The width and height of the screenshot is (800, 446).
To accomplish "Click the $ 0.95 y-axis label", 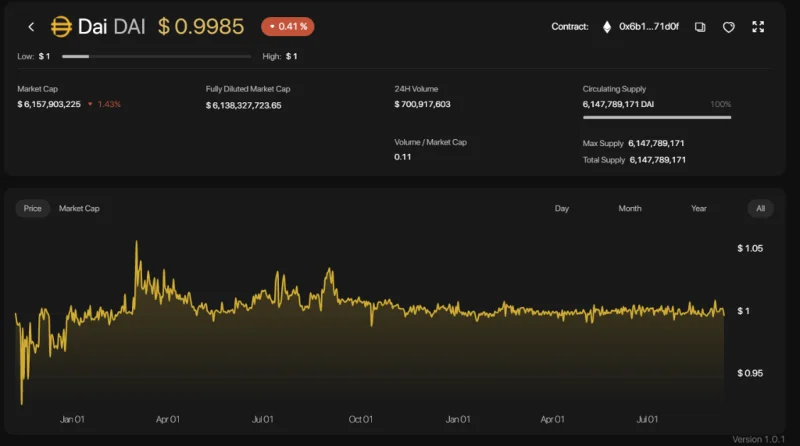I will click(x=750, y=373).
